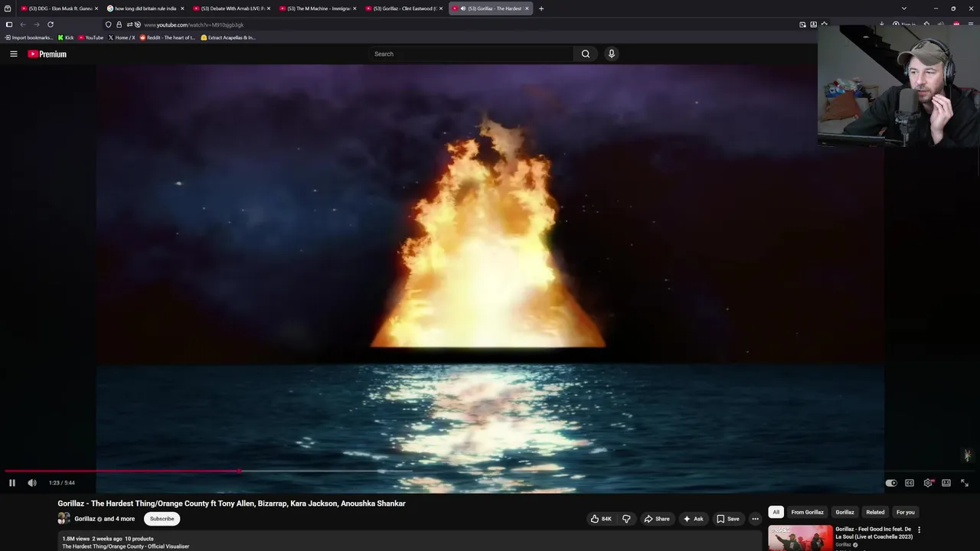Open the Reddit bookmark
The height and width of the screenshot is (551, 980).
tap(168, 37)
